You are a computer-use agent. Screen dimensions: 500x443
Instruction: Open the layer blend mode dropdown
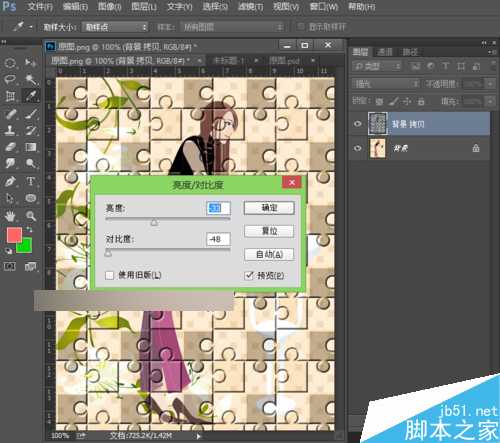[x=386, y=84]
